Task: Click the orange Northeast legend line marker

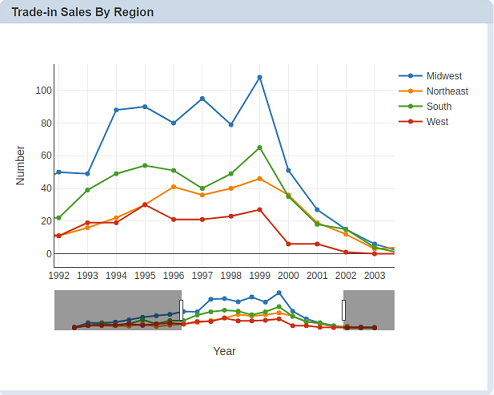Action: [x=410, y=91]
